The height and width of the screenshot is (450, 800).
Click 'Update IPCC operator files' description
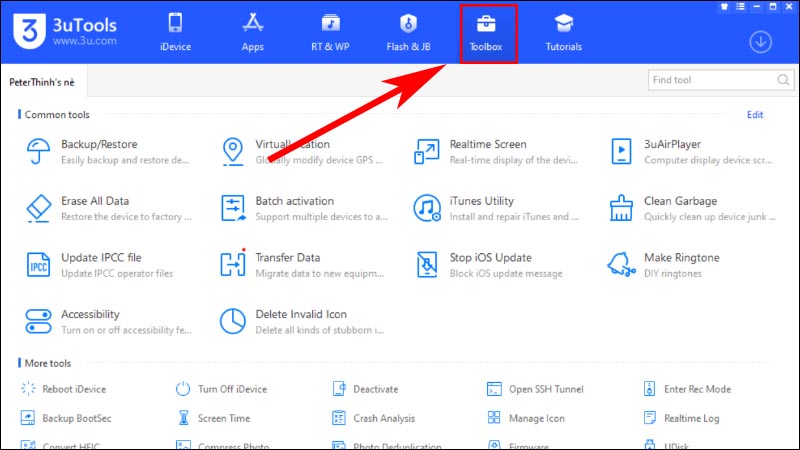tap(117, 274)
